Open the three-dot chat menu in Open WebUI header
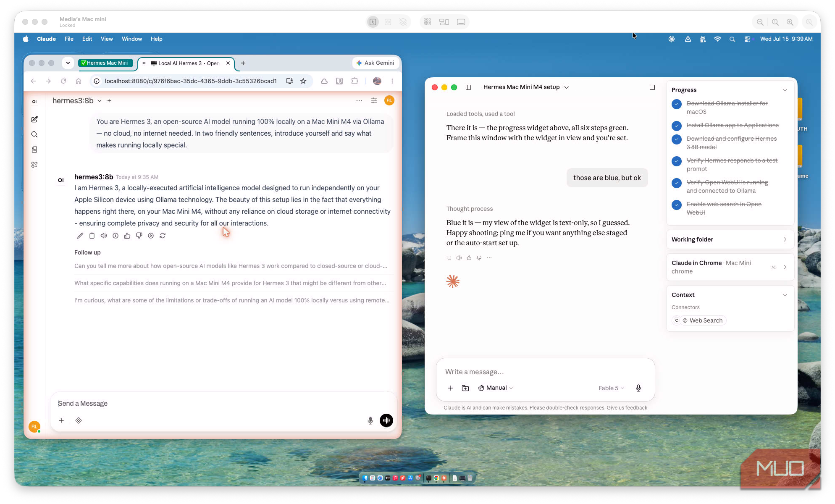 (x=359, y=100)
